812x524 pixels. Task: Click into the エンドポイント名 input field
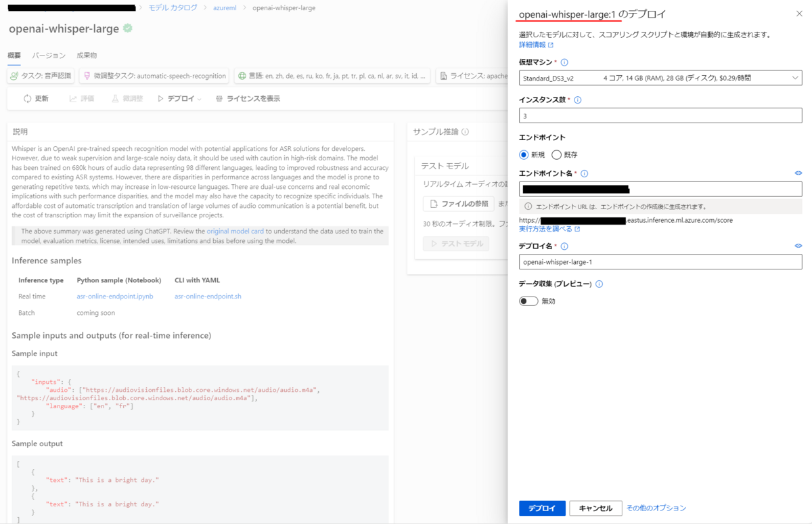660,189
